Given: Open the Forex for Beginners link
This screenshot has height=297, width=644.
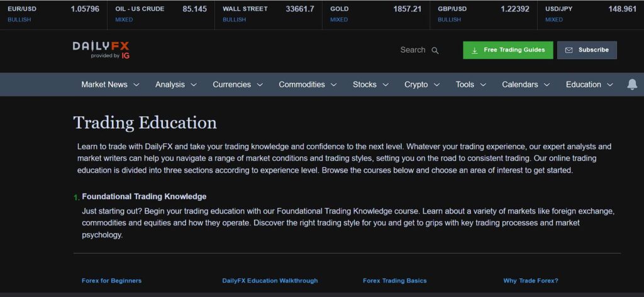Looking at the screenshot, I should (x=111, y=281).
